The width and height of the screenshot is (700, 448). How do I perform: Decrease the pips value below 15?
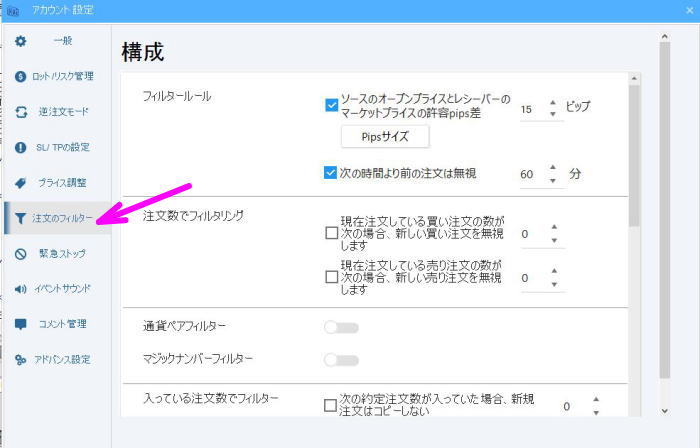click(x=553, y=114)
